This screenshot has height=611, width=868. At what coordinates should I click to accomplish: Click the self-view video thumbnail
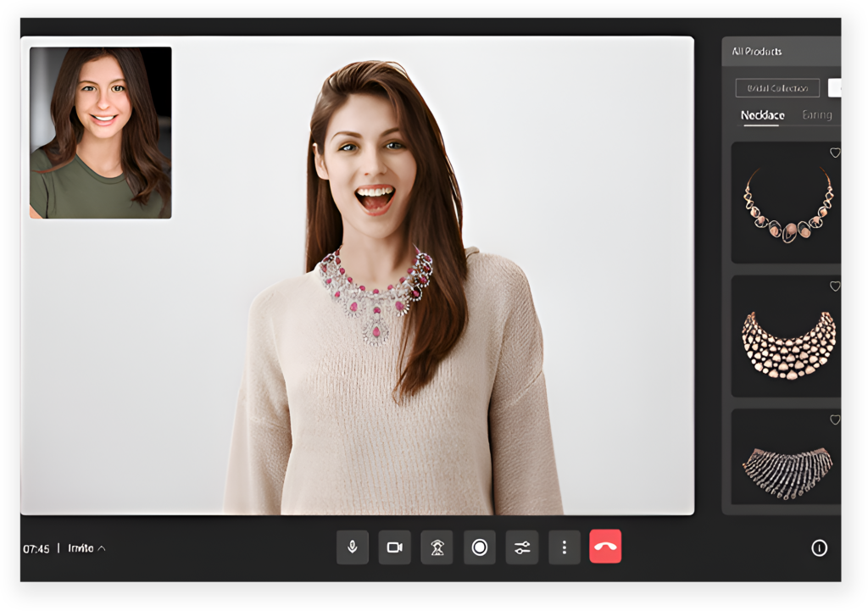coord(101,133)
